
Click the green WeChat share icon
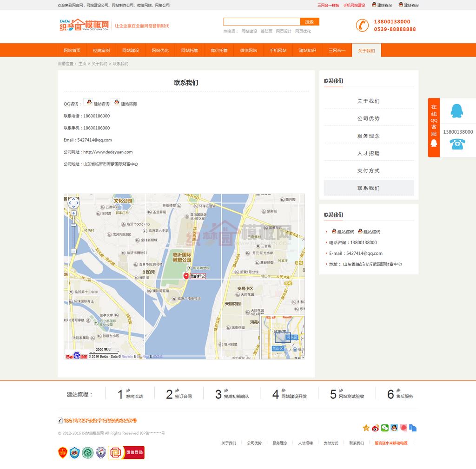pos(385,428)
